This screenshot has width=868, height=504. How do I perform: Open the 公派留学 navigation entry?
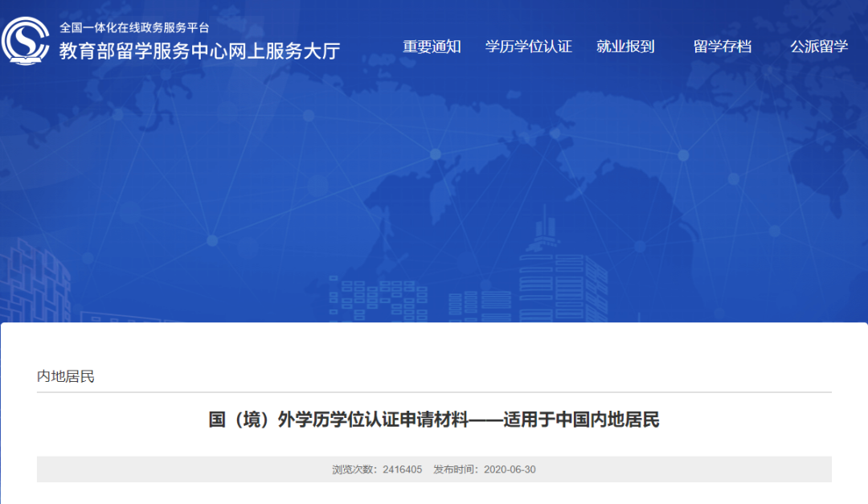pos(821,47)
